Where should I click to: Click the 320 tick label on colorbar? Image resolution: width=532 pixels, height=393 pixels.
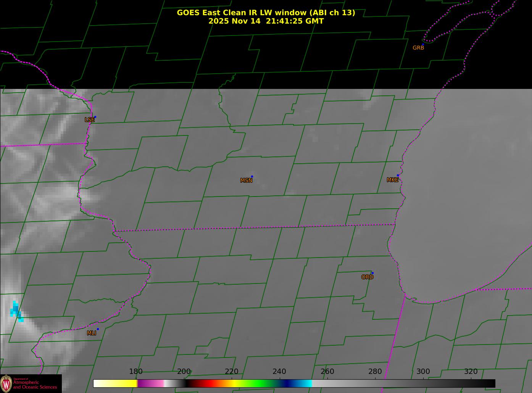[471, 372]
